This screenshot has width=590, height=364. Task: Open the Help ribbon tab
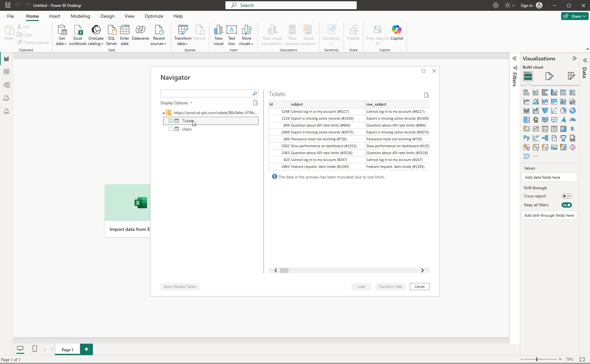tap(178, 16)
